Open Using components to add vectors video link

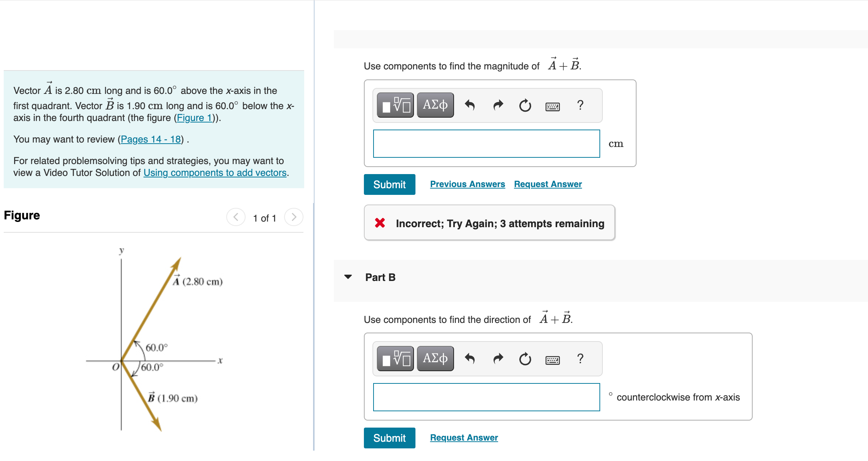pyautogui.click(x=214, y=172)
